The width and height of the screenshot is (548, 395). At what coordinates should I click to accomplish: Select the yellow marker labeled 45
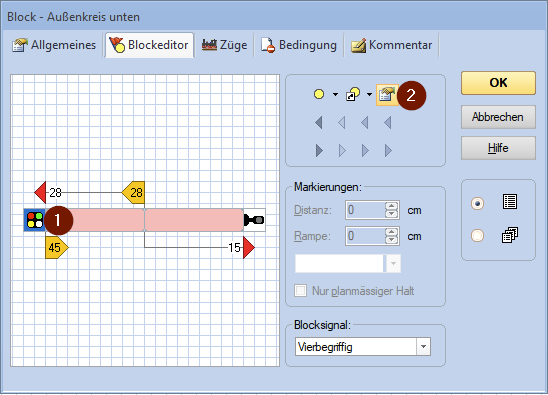point(57,247)
